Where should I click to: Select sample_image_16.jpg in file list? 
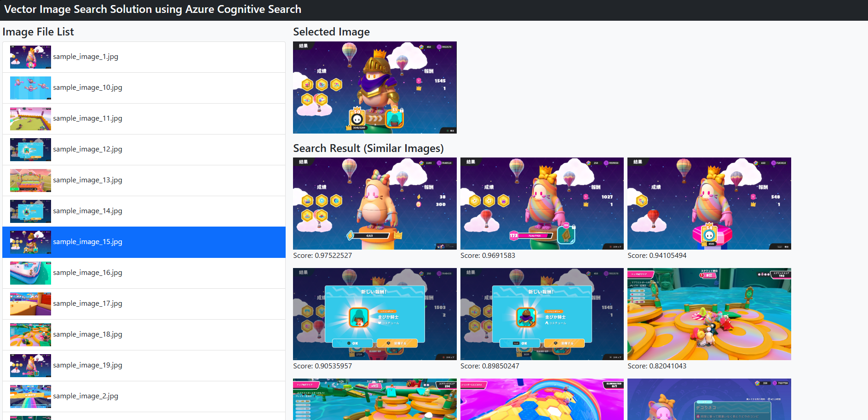tap(144, 273)
